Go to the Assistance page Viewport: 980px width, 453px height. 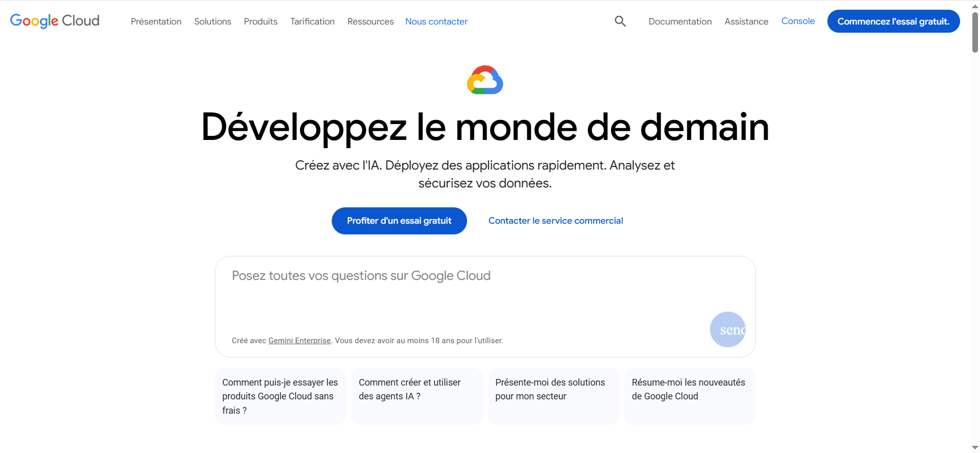(x=746, y=21)
